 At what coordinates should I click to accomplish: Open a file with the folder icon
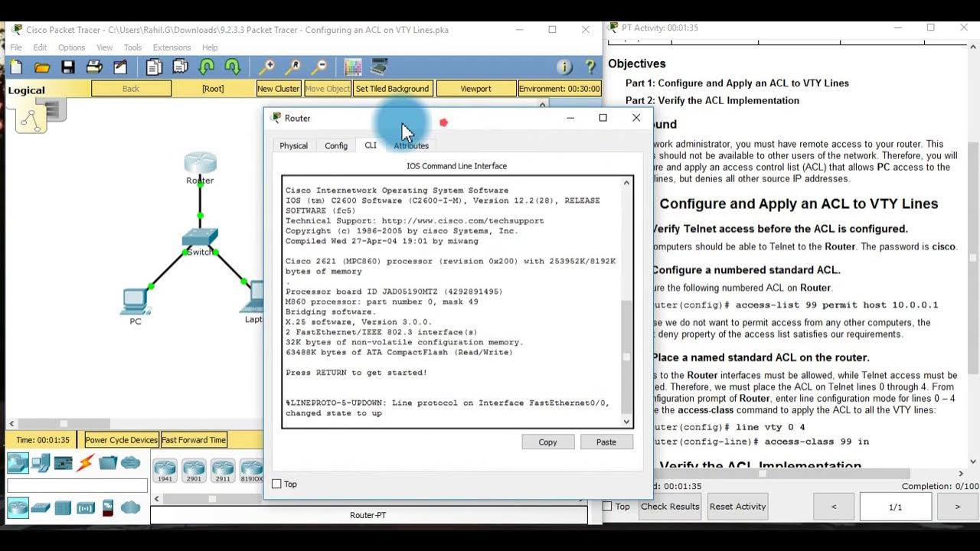click(x=42, y=67)
